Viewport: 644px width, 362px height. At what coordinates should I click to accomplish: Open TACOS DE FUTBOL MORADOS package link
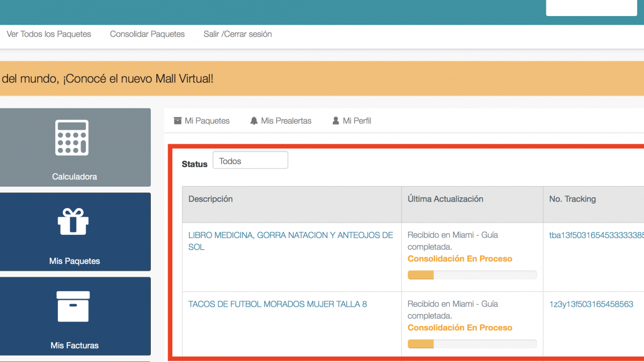pyautogui.click(x=277, y=304)
